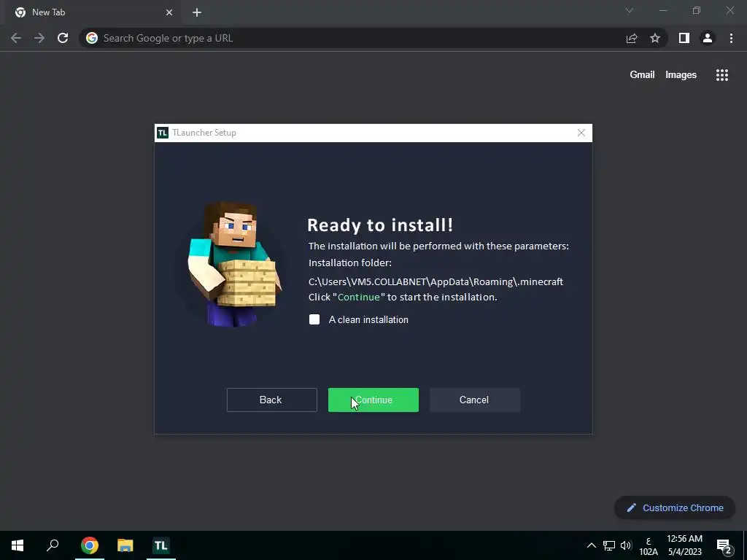Select the New Tab browser tab

94,12
